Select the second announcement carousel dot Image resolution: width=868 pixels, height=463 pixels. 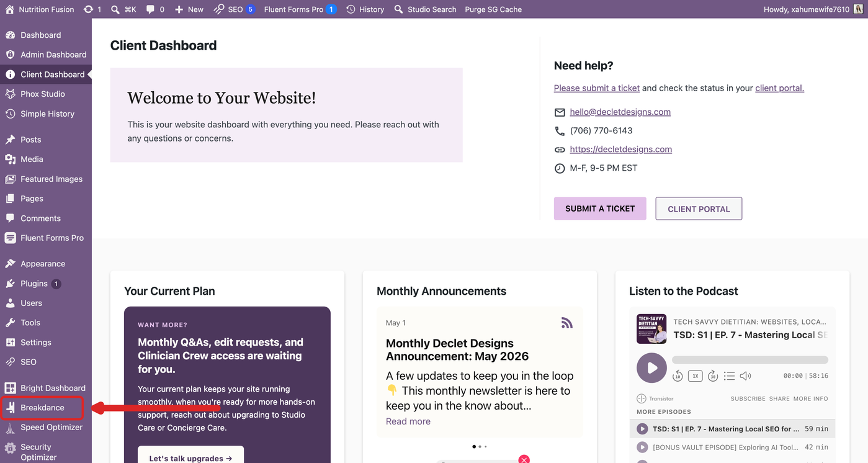click(480, 446)
